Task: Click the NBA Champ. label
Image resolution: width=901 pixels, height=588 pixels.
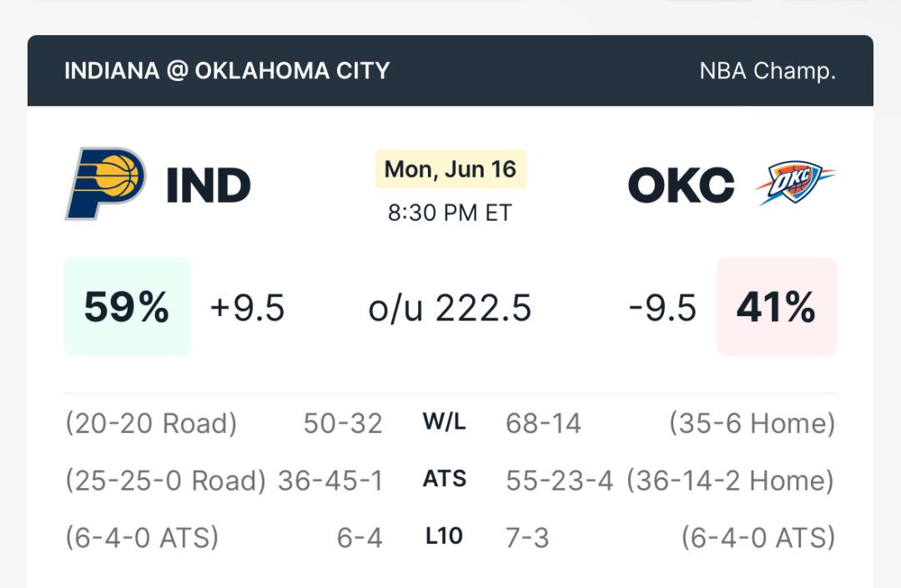Action: point(768,71)
